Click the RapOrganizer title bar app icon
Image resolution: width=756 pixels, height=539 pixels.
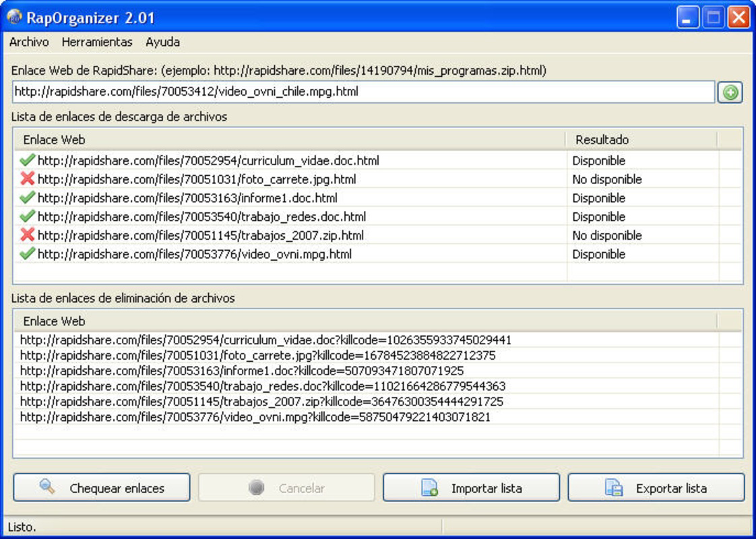point(14,18)
